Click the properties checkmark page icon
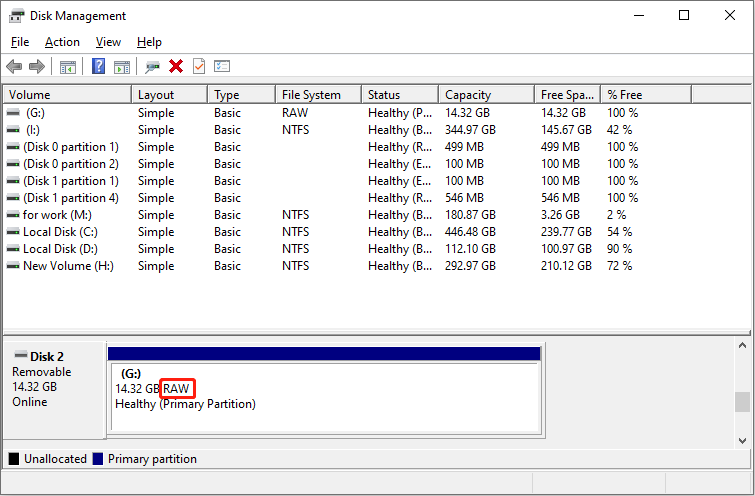The width and height of the screenshot is (755, 496). (x=199, y=66)
